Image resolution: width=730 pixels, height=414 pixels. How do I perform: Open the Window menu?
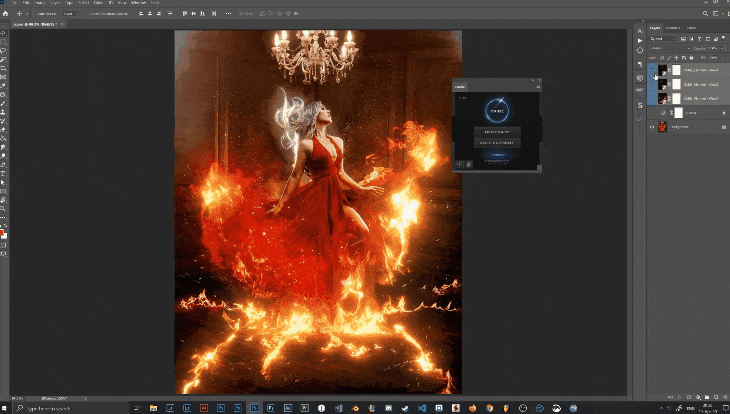[138, 3]
